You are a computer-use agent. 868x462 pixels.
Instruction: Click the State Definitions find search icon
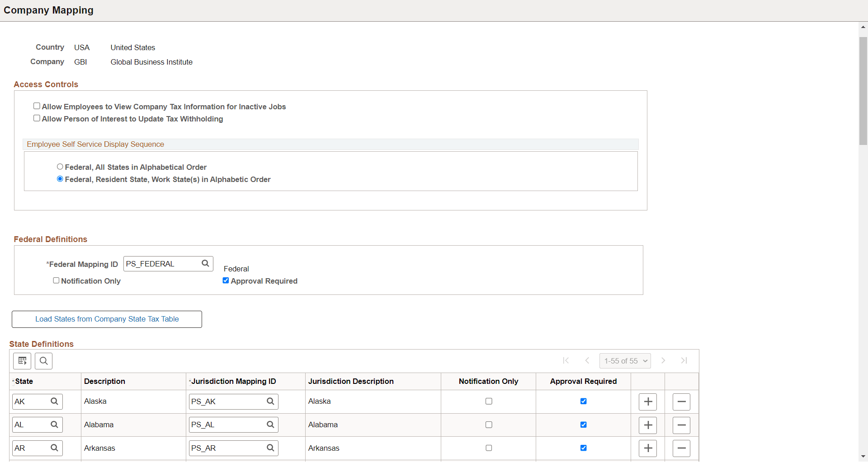44,361
